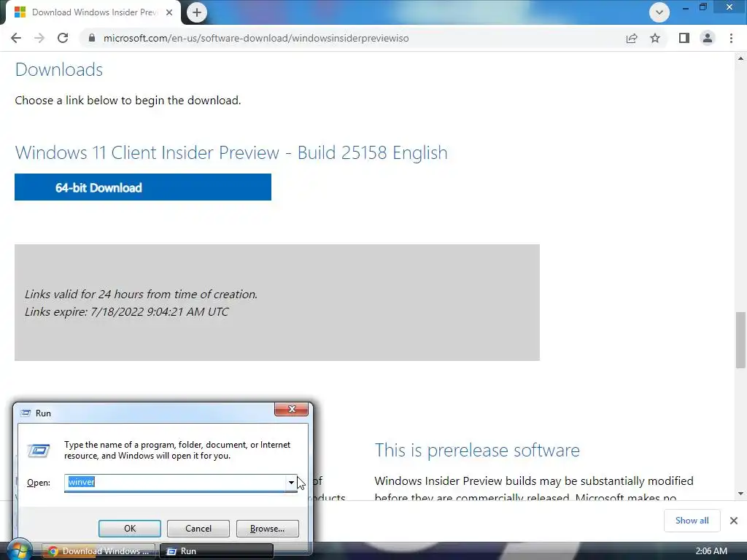Minimize the Chrome window
Screen dimensions: 747x560
coord(685,7)
